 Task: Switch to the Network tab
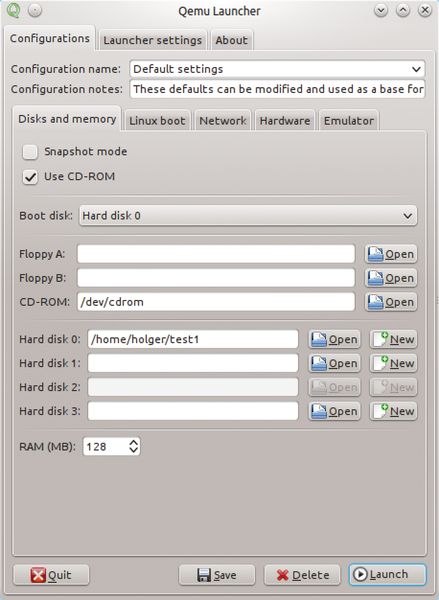coord(223,121)
